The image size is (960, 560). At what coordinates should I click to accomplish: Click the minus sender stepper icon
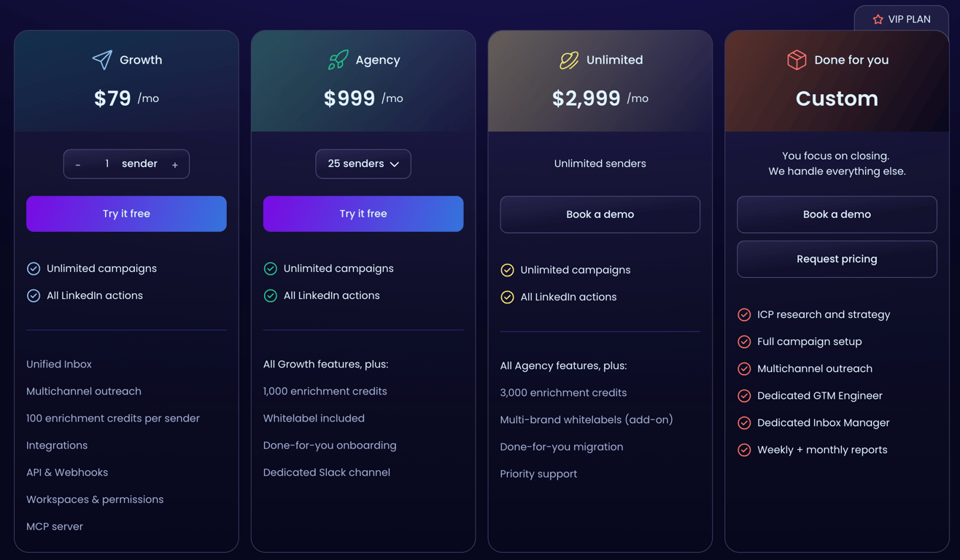point(78,165)
